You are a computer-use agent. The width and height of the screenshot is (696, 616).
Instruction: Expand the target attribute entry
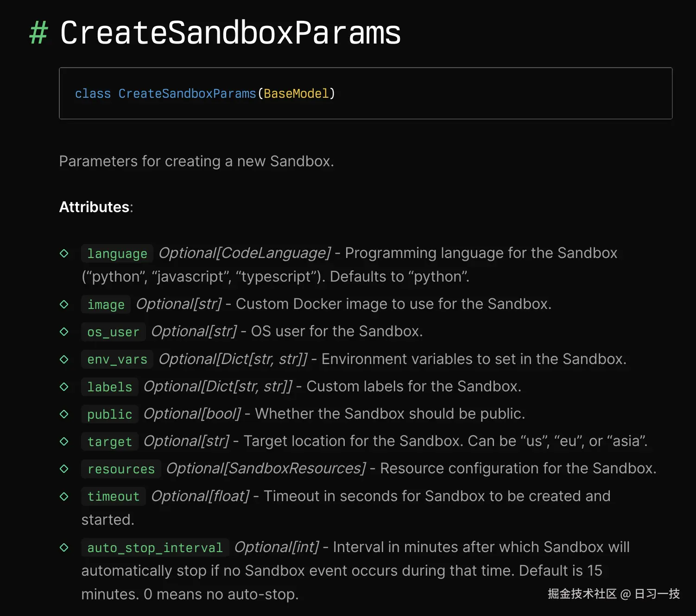pos(109,441)
